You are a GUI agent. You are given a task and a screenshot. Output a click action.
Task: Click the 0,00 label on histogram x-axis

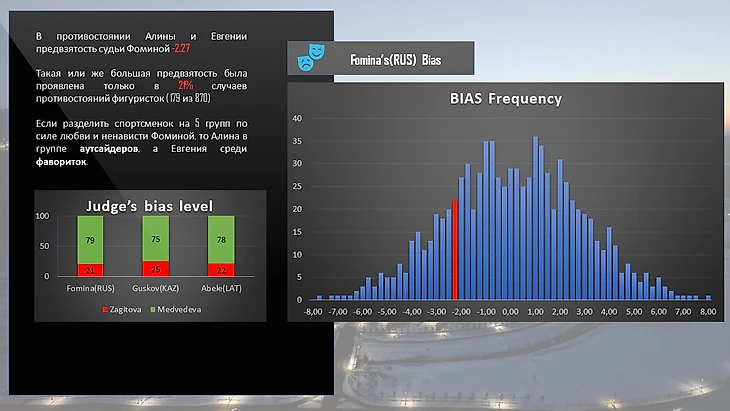point(510,311)
